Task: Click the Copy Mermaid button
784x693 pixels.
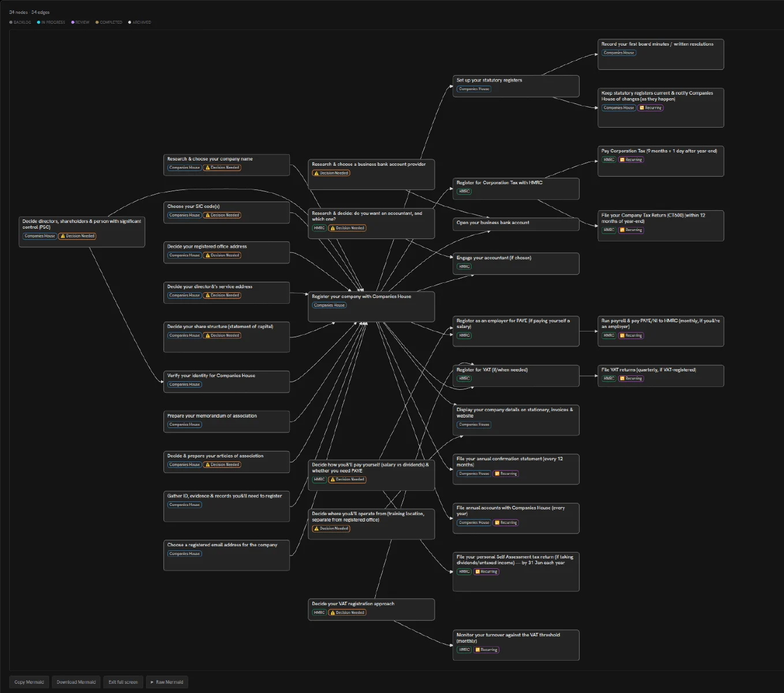Action: pyautogui.click(x=29, y=682)
